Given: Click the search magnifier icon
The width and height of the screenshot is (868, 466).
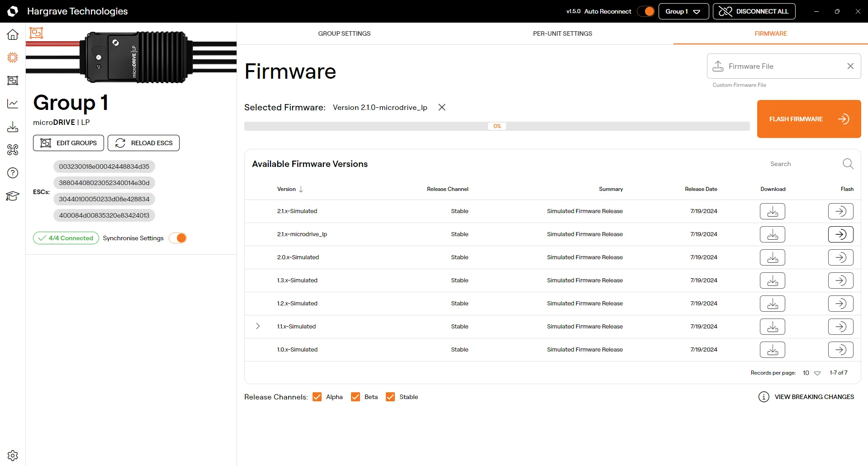Looking at the screenshot, I should click(x=848, y=164).
